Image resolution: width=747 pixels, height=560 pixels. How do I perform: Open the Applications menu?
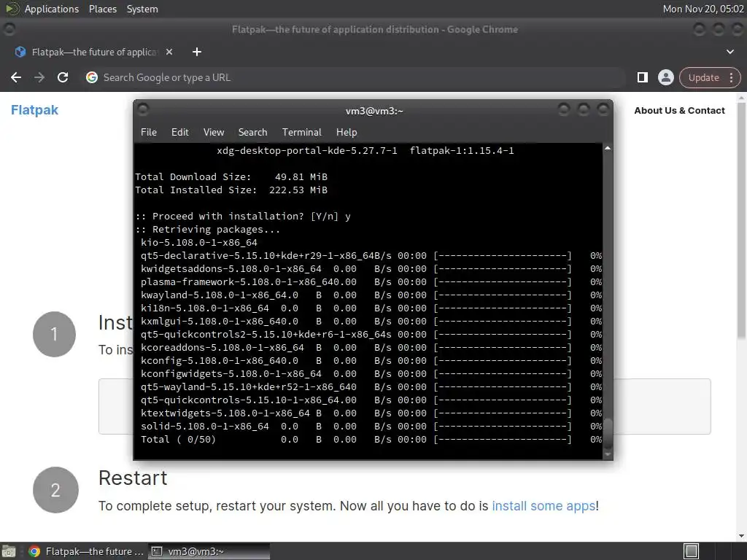coord(52,9)
